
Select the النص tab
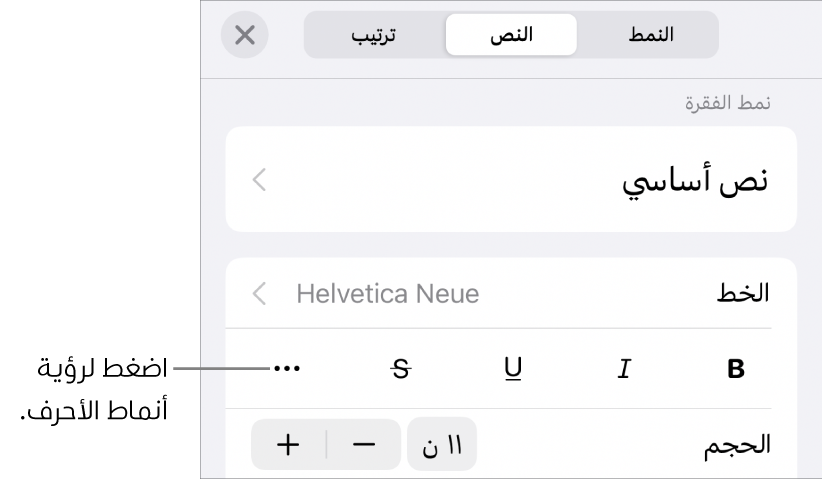click(511, 35)
